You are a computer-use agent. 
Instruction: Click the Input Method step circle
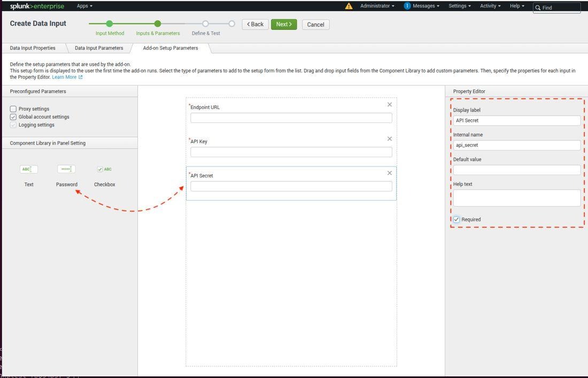tap(109, 23)
